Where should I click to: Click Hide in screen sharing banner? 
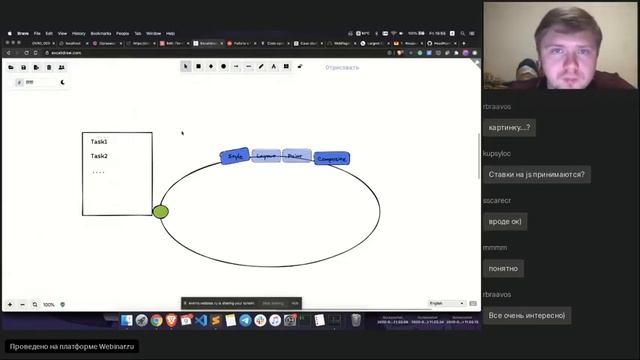pos(295,303)
